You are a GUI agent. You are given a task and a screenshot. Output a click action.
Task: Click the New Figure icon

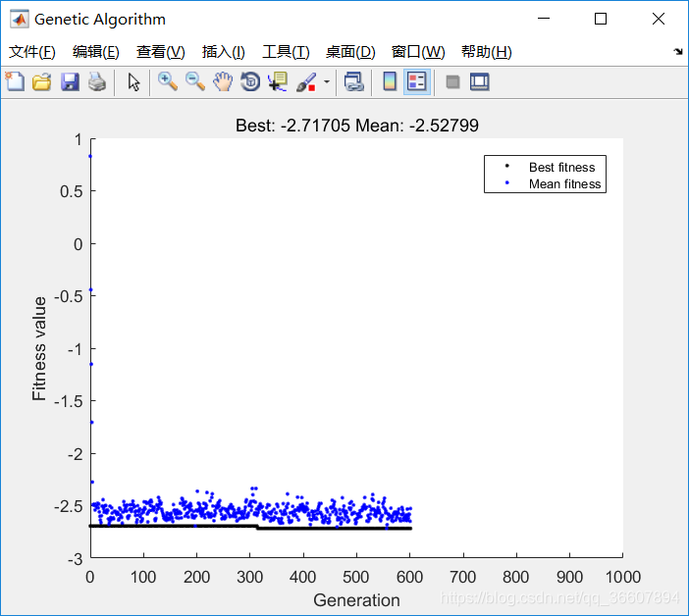tap(15, 82)
